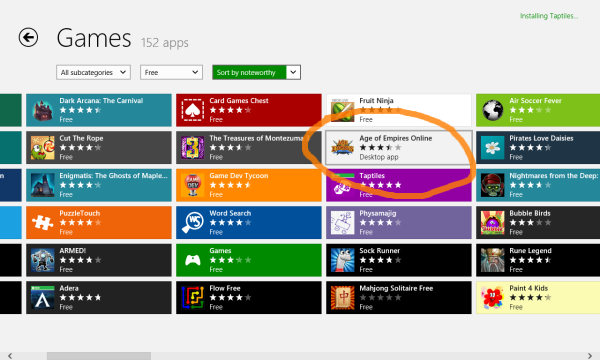Select the Paint 4 Kids flower icon

(492, 298)
